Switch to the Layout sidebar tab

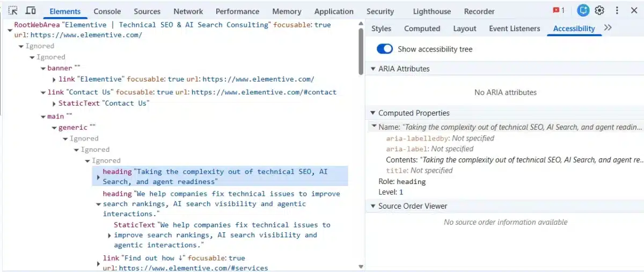click(x=465, y=28)
